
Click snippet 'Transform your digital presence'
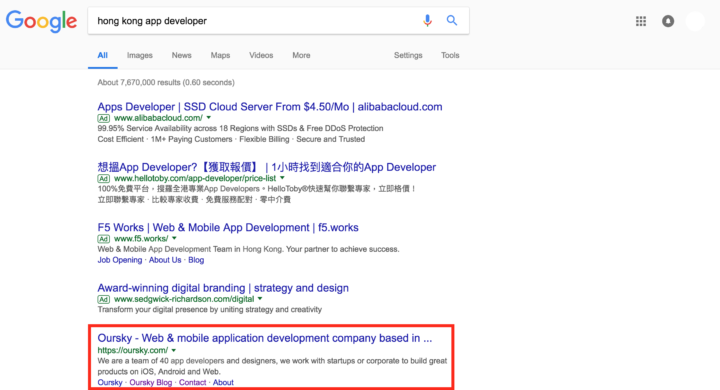151,310
